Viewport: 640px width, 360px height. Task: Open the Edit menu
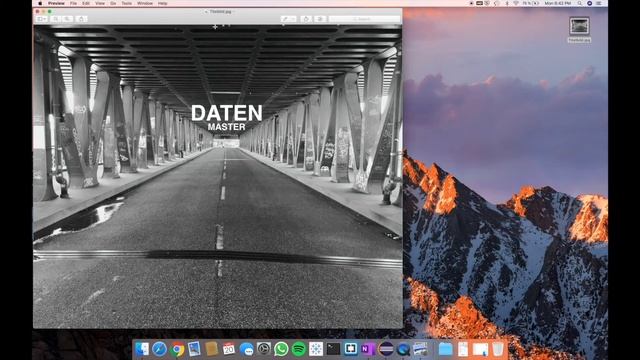click(86, 3)
